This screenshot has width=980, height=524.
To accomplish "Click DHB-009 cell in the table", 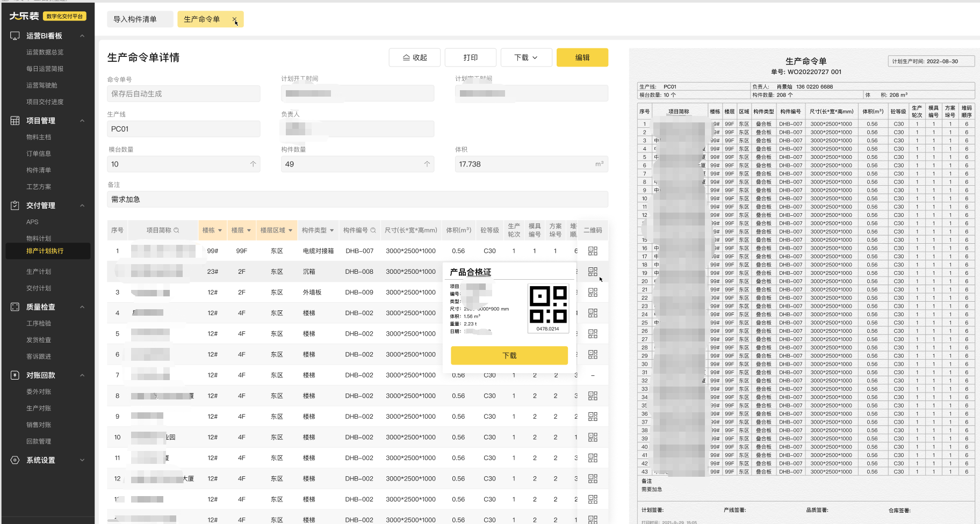I will coord(359,293).
